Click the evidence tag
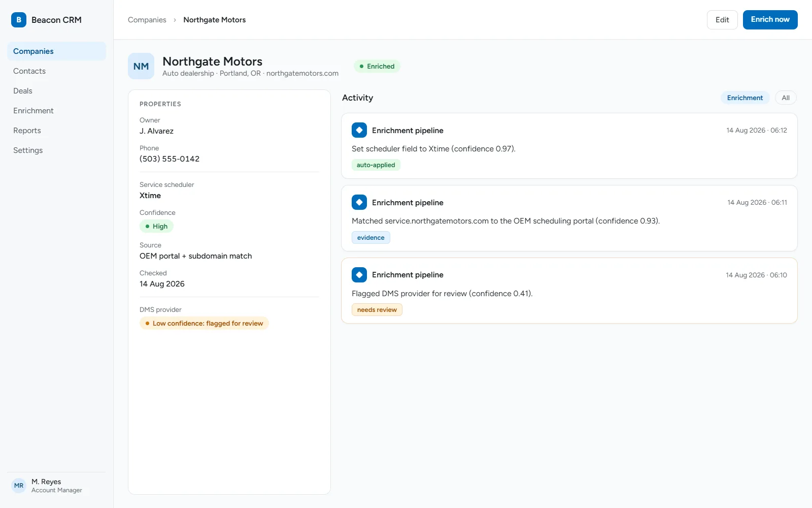The image size is (812, 508). pos(371,238)
